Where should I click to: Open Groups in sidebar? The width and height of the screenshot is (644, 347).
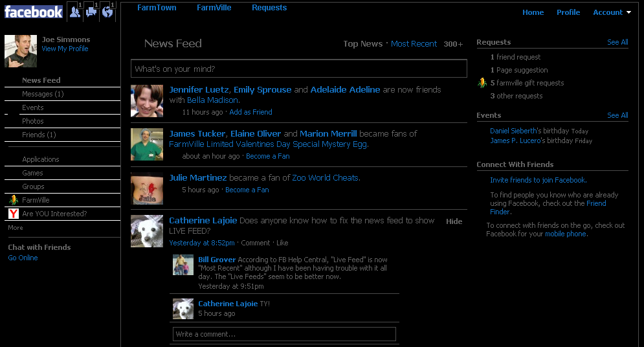(x=33, y=186)
